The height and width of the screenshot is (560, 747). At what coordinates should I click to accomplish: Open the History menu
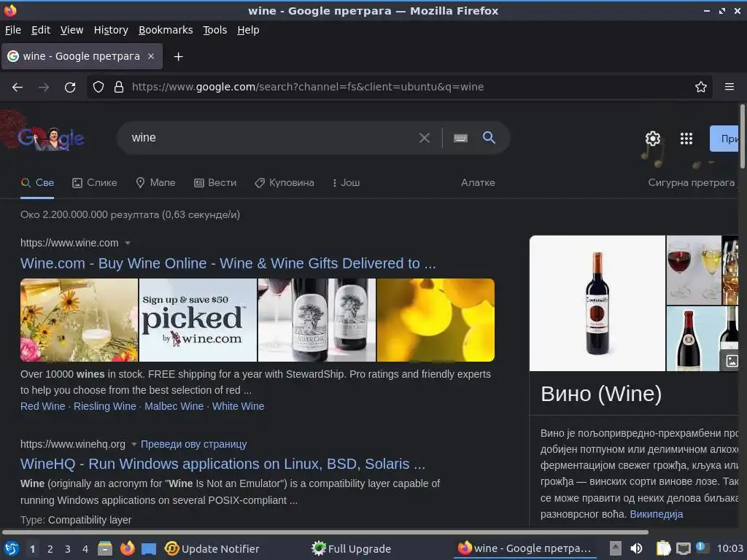point(111,30)
